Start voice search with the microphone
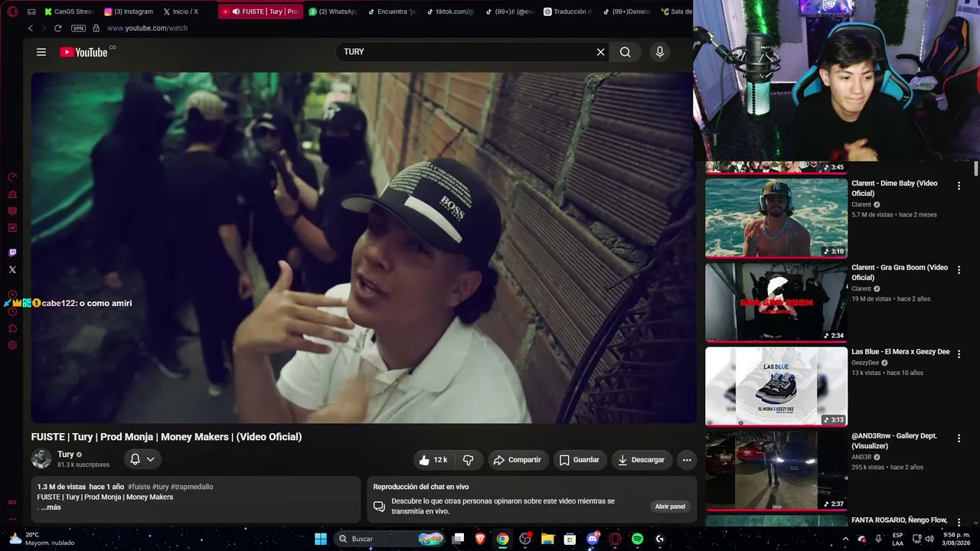980x551 pixels. tap(660, 52)
